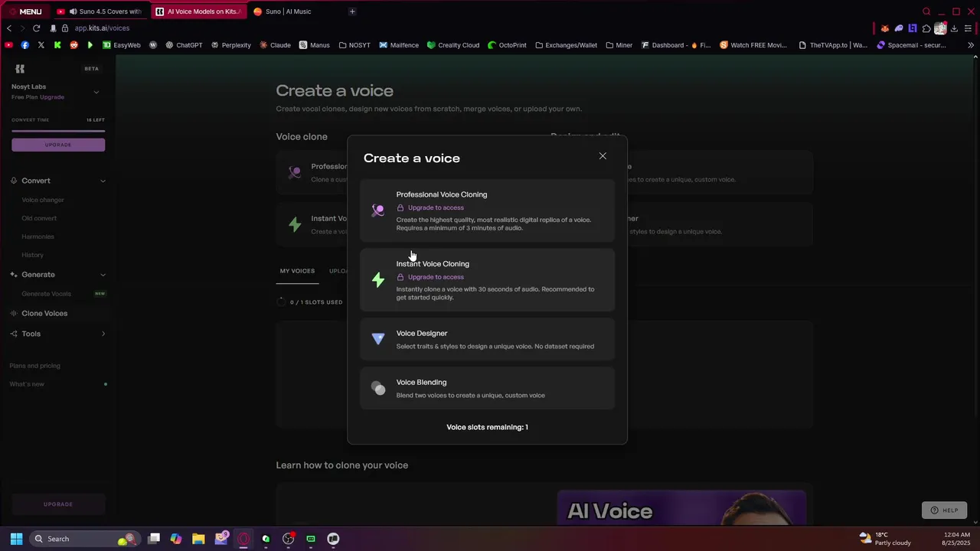Select Professional Voice Cloning microphone icon in dialog

point(378,210)
